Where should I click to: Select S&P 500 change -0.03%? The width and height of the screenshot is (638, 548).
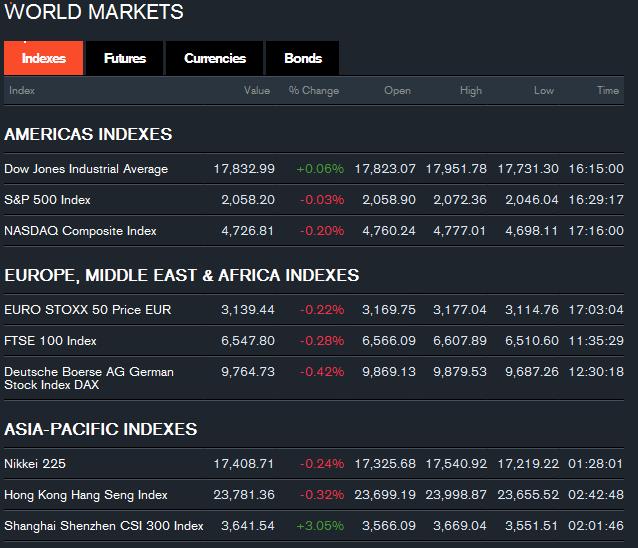point(322,200)
